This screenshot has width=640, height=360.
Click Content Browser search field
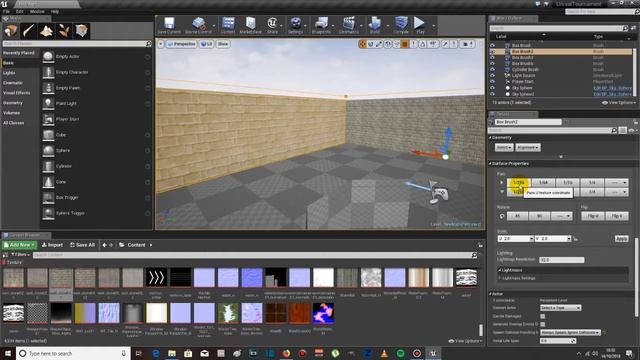(255, 255)
